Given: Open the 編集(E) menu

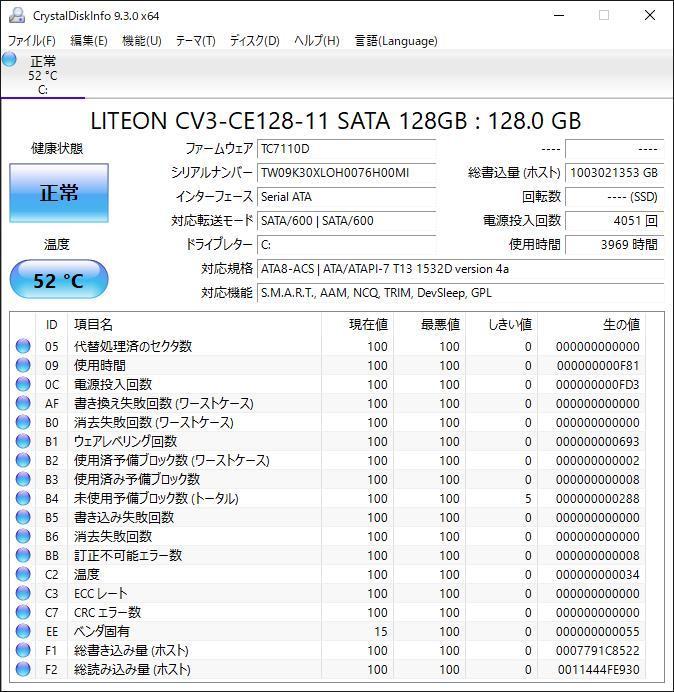Looking at the screenshot, I should [x=89, y=41].
